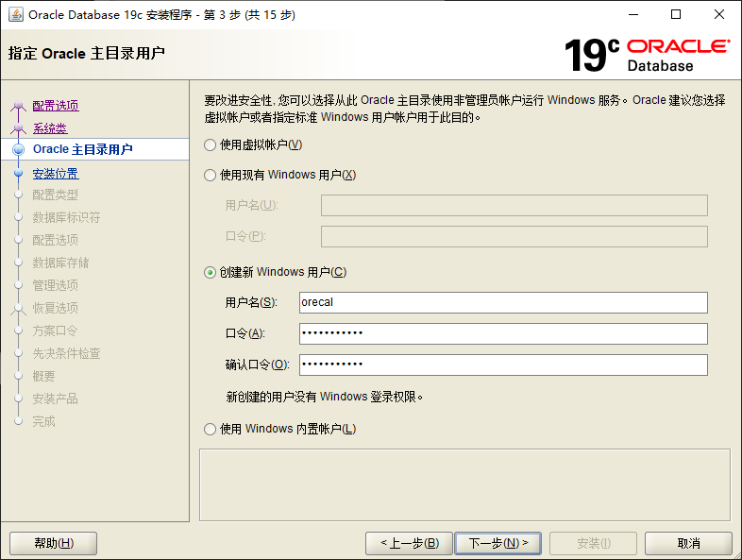
Task: Click the step bullet beside 安装位置
Action: coord(19,173)
